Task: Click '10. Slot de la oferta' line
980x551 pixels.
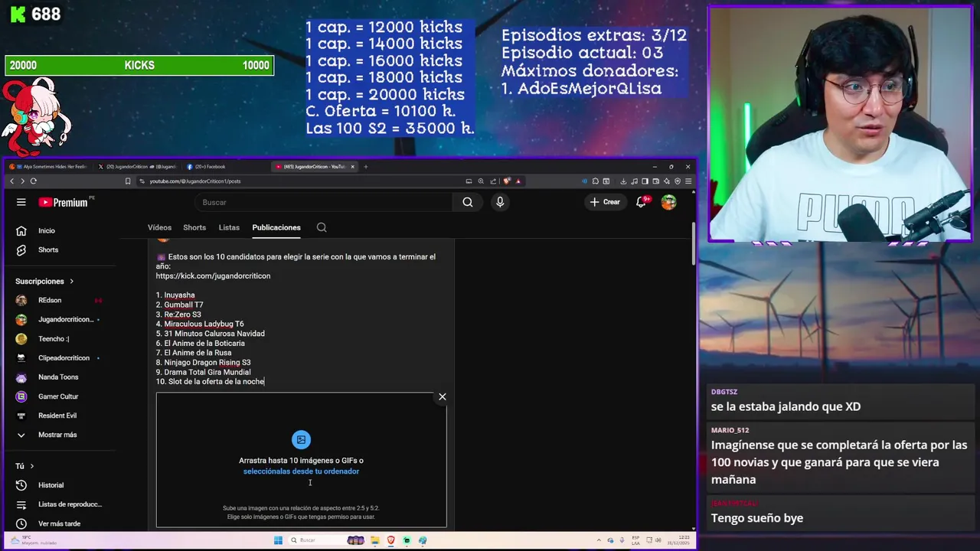Action: point(210,381)
